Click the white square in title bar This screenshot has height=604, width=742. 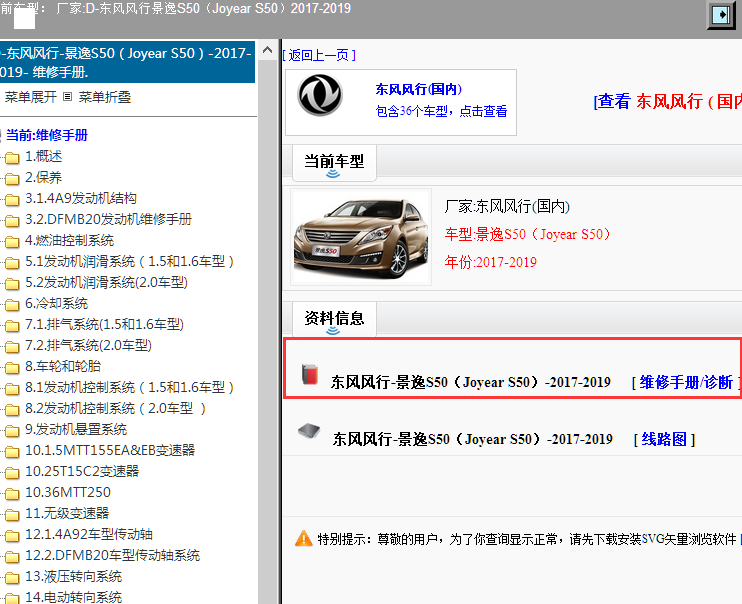click(x=24, y=19)
